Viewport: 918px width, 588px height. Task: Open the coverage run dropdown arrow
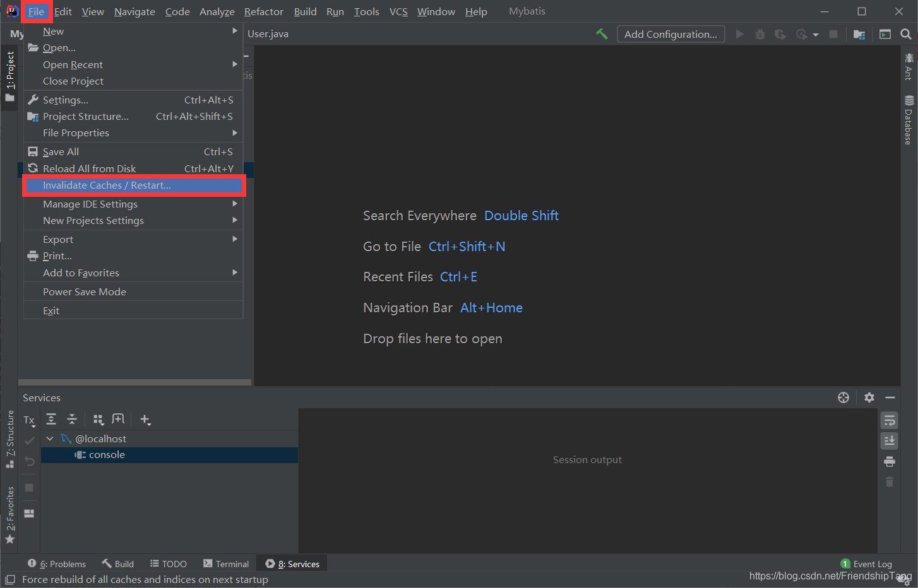816,35
